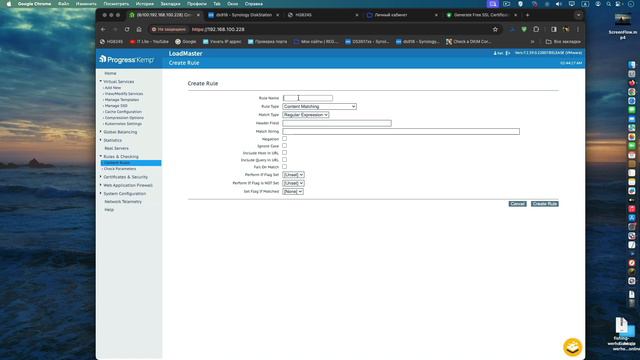
Task: Open Network Telemetry in sidebar
Action: tap(123, 202)
